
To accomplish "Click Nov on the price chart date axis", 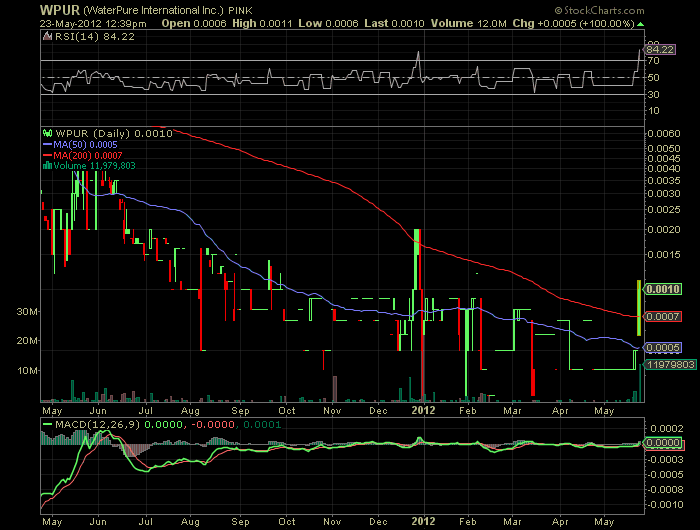I will [x=332, y=410].
